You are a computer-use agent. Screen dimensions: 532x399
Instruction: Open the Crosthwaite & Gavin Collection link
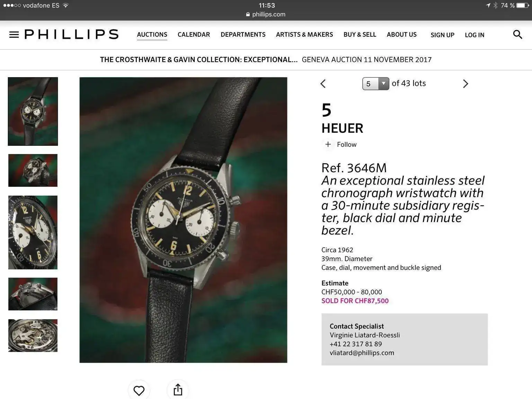point(199,60)
